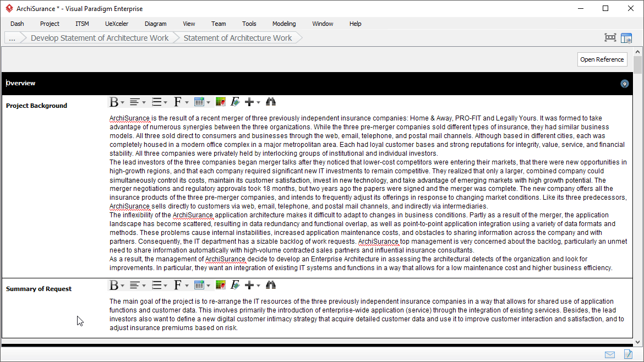644x362 pixels.
Task: Click scrollbar down arrow
Action: (637, 342)
